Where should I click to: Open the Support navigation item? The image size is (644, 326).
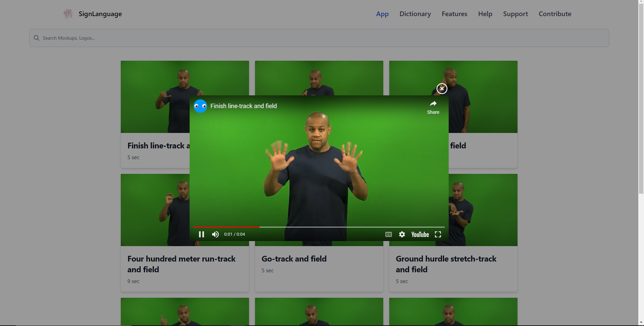[x=515, y=14]
